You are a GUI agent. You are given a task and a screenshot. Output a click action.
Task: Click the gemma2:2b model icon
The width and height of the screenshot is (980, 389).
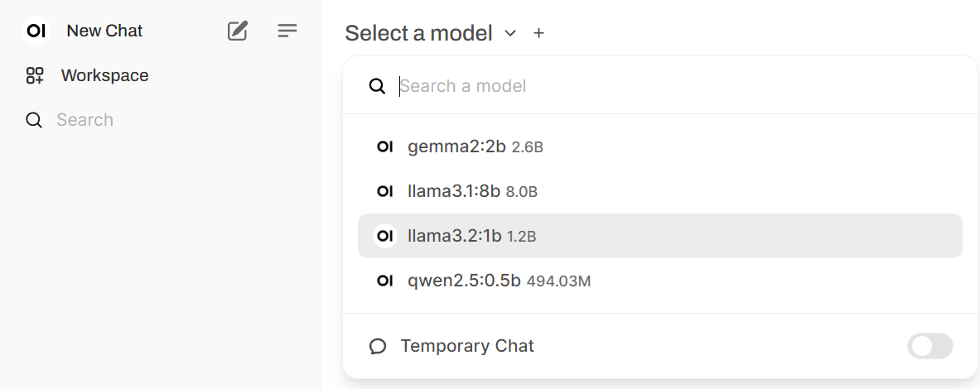click(x=384, y=147)
